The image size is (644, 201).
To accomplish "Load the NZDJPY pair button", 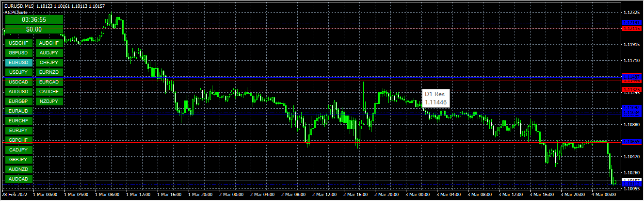I will [x=49, y=101].
